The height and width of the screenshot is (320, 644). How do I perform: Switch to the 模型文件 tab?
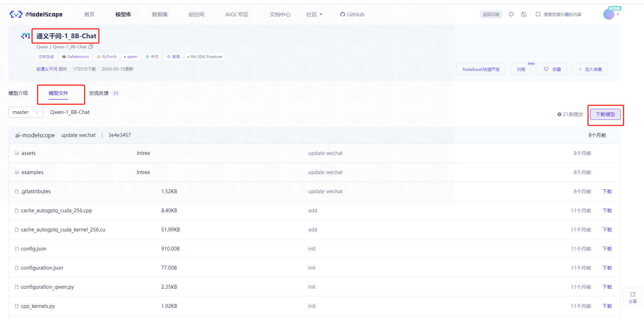coord(58,93)
